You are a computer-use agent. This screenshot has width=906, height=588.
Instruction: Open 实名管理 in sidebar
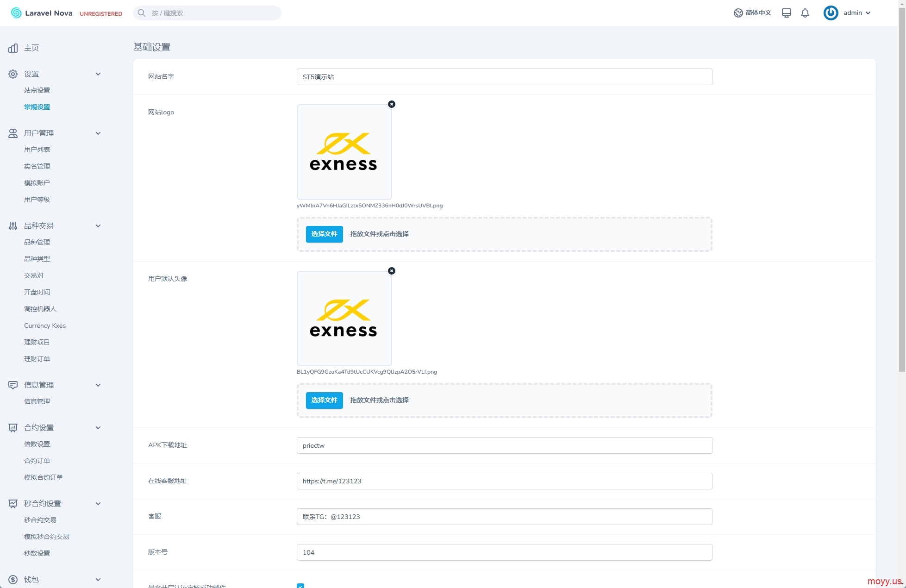click(x=37, y=166)
